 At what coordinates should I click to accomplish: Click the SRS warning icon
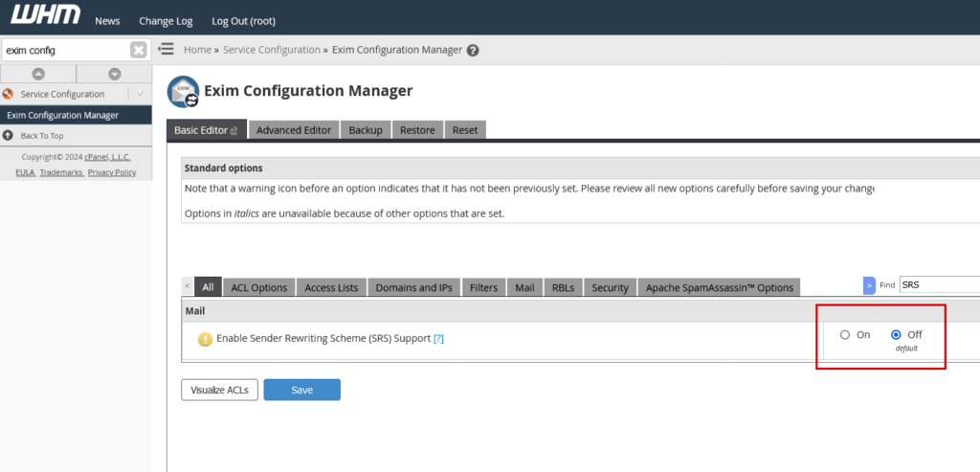point(205,339)
